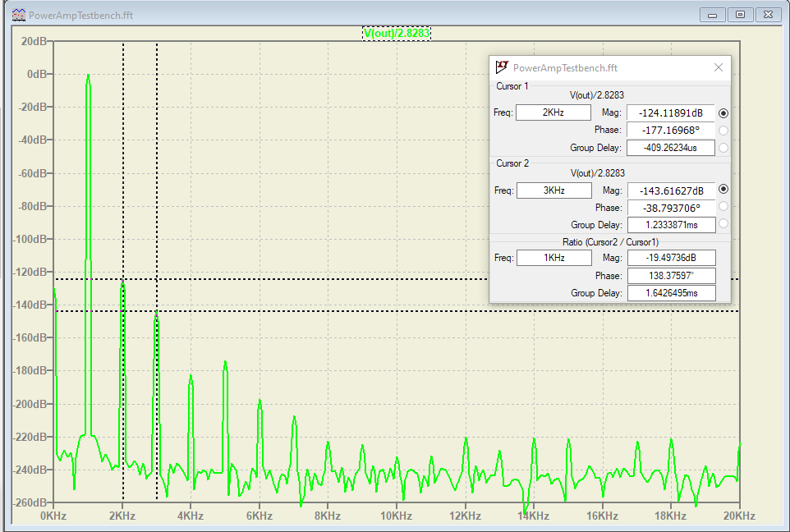The image size is (790, 532).
Task: Select Cursor 2 Phase radio button
Action: [x=723, y=206]
